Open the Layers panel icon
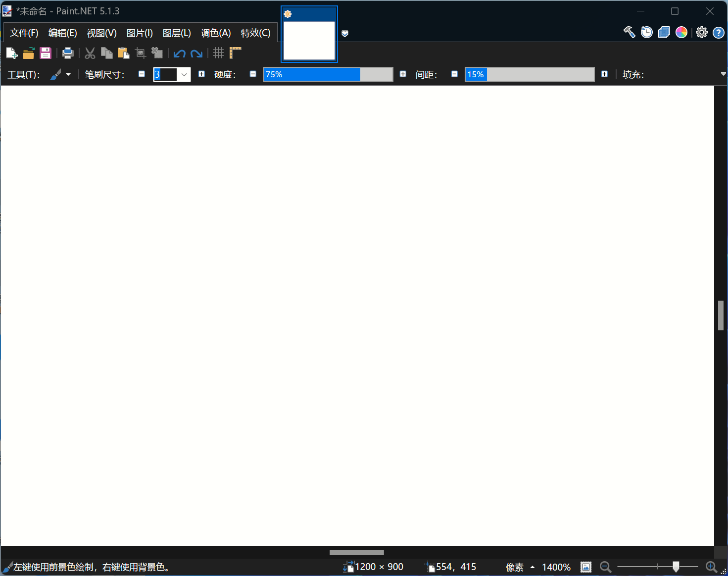The height and width of the screenshot is (576, 728). [664, 32]
